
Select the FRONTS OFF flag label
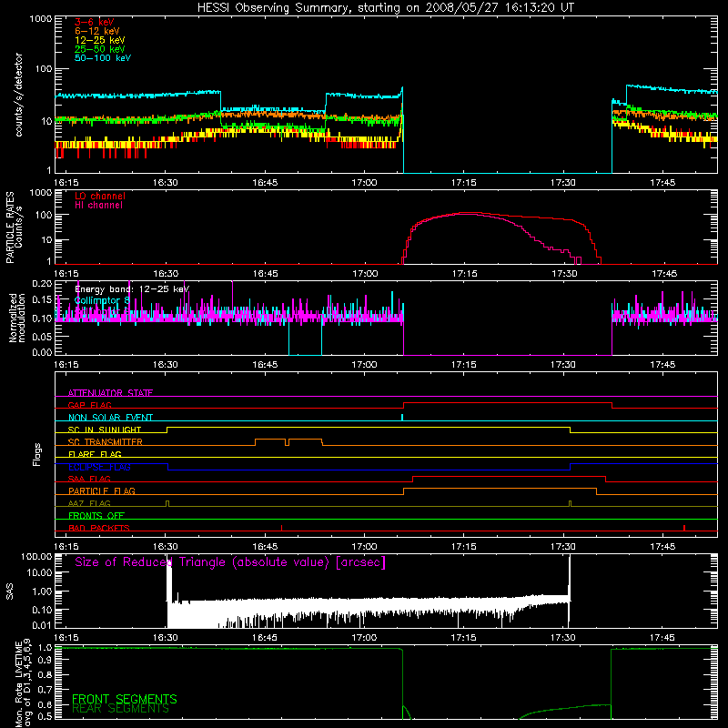pos(96,515)
